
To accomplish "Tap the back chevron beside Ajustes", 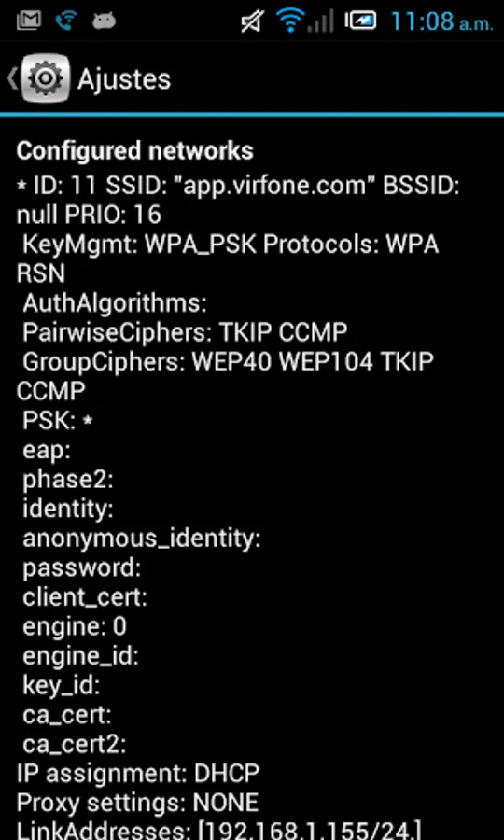I will (12, 78).
